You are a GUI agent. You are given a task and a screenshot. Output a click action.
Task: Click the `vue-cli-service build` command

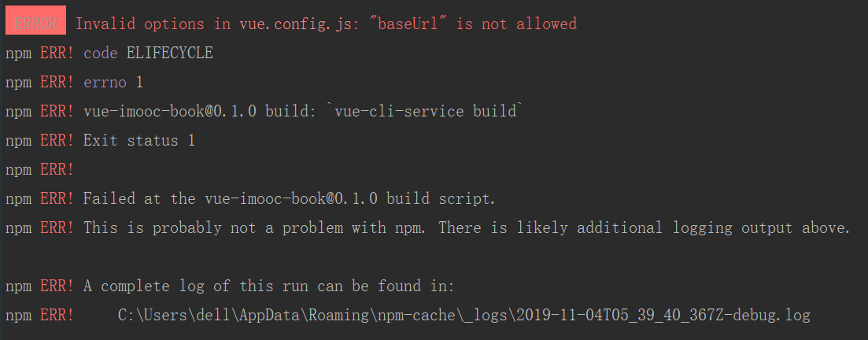point(425,111)
